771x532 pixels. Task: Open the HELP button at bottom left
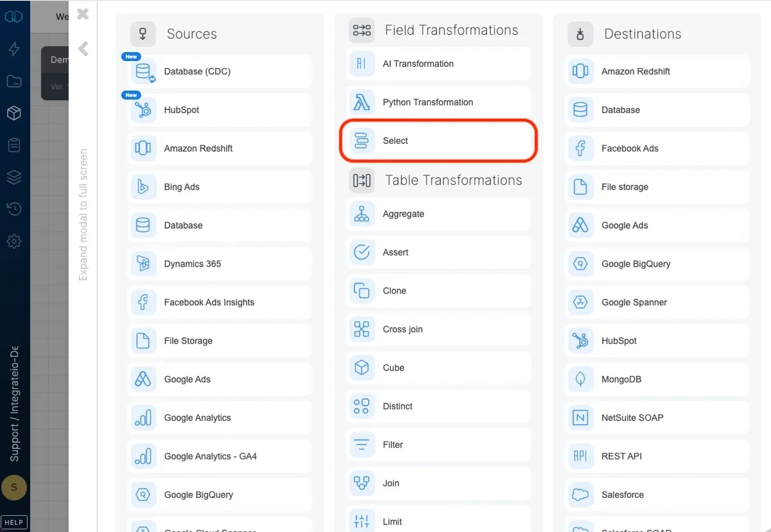[x=14, y=522]
